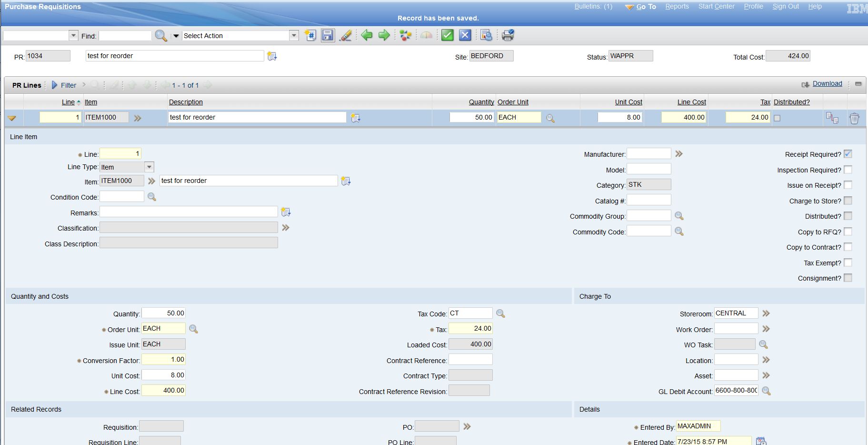The image size is (868, 445).
Task: Expand the Line Type dropdown
Action: pos(149,167)
